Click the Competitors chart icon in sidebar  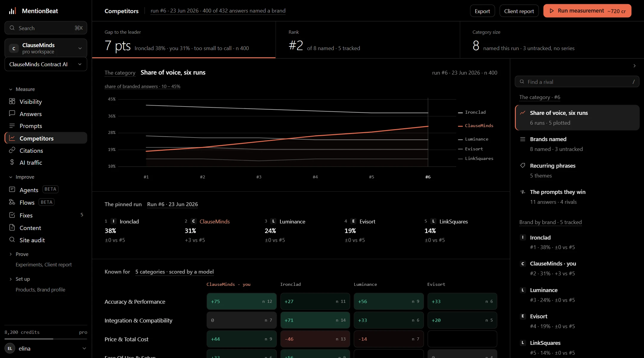coord(12,138)
